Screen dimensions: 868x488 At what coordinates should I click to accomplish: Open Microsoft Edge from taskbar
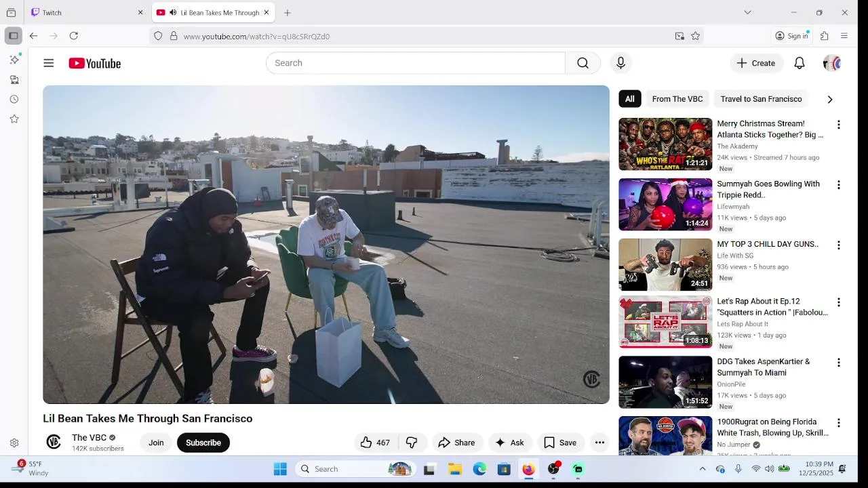(479, 469)
